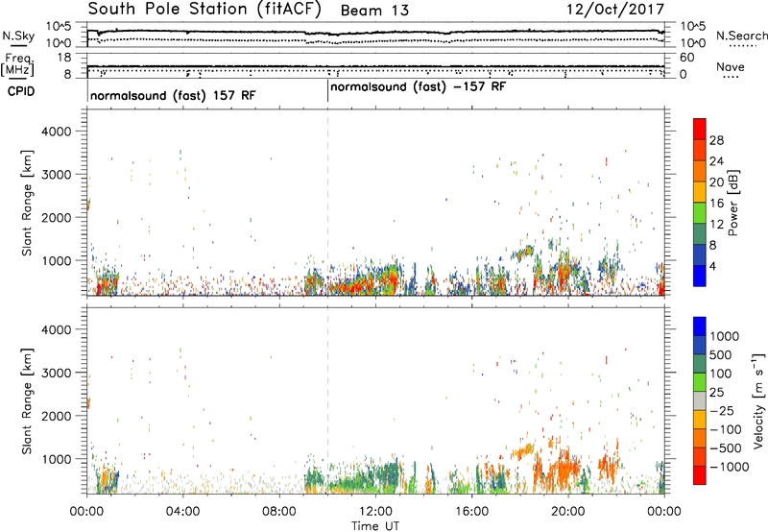
Task: Click the '12' tick on Power colorbar
Action: click(716, 225)
